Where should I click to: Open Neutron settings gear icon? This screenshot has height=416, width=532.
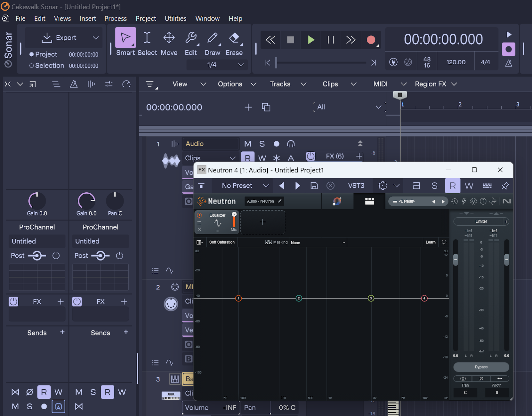click(x=473, y=201)
